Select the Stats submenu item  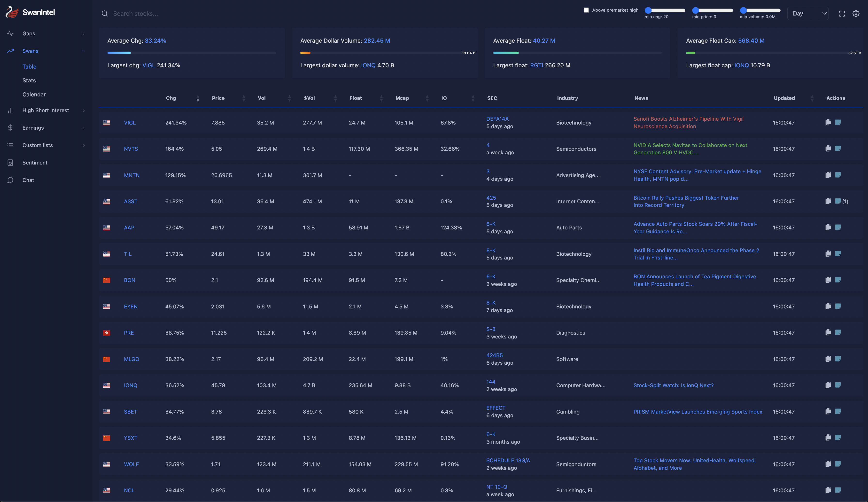tap(29, 80)
